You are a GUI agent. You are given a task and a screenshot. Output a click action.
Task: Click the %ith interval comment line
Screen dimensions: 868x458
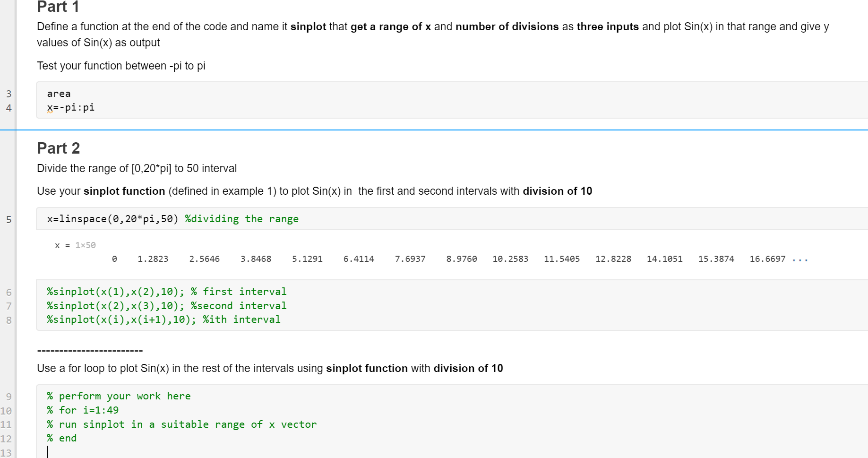[x=242, y=320]
